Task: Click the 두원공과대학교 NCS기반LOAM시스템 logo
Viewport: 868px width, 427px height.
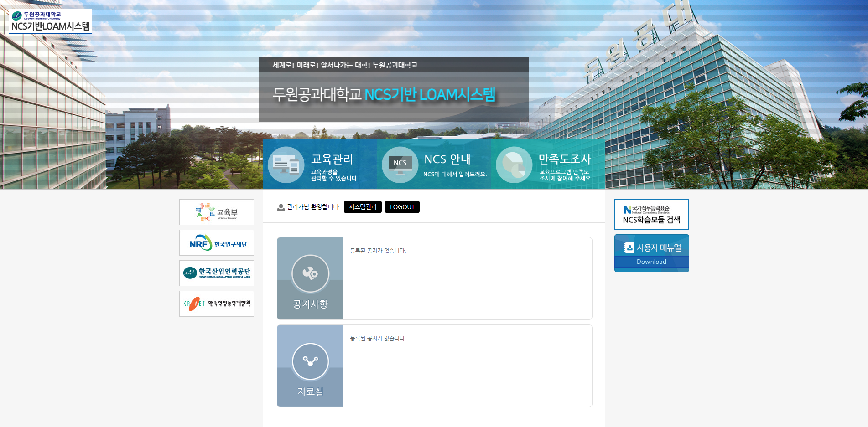Action: pos(51,21)
